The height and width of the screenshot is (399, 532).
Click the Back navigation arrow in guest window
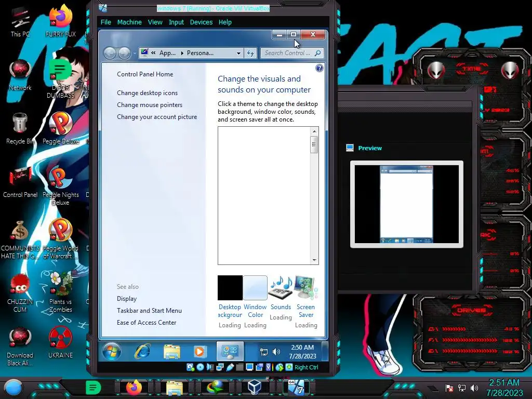(110, 53)
